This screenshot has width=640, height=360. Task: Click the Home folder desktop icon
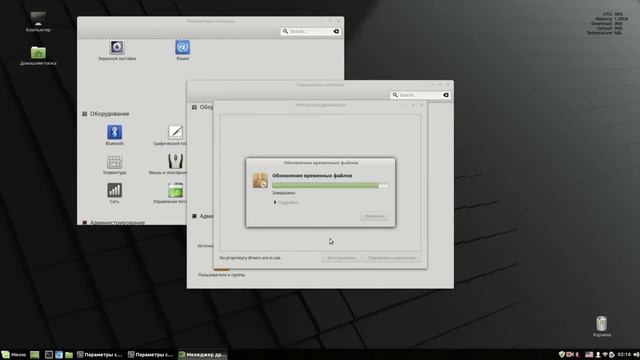pos(38,52)
